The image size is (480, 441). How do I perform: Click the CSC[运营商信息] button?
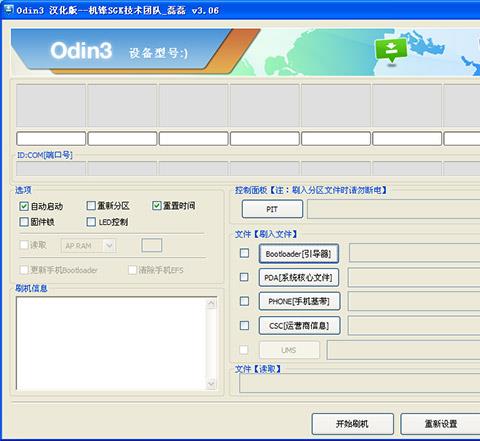(299, 325)
